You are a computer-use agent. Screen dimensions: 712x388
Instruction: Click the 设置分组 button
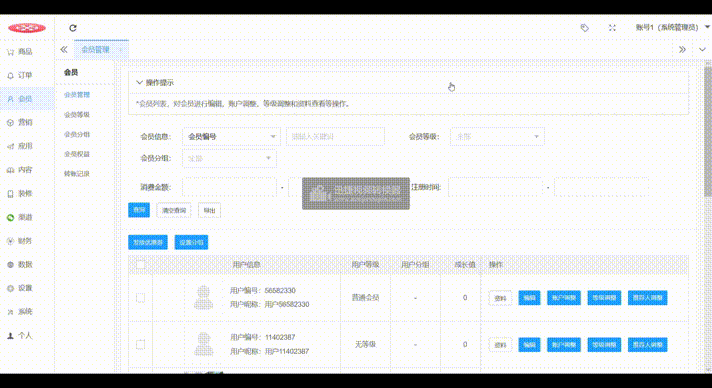pos(191,242)
